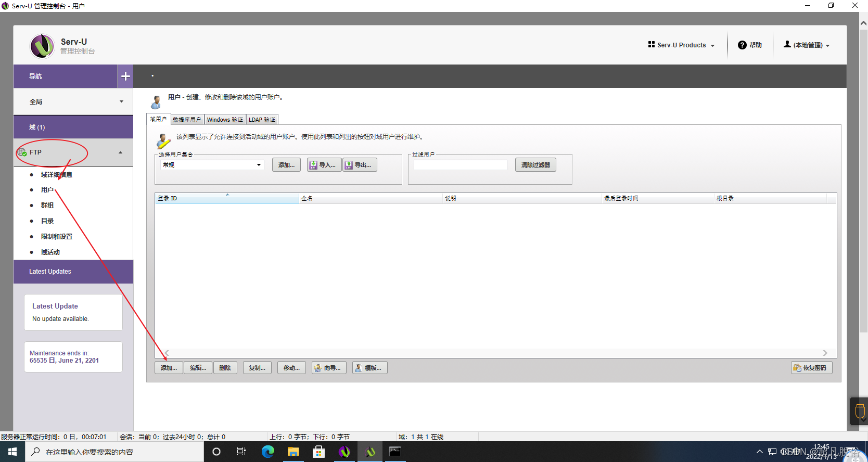868x462 pixels.
Task: Sort by the full name column header
Action: (x=371, y=198)
